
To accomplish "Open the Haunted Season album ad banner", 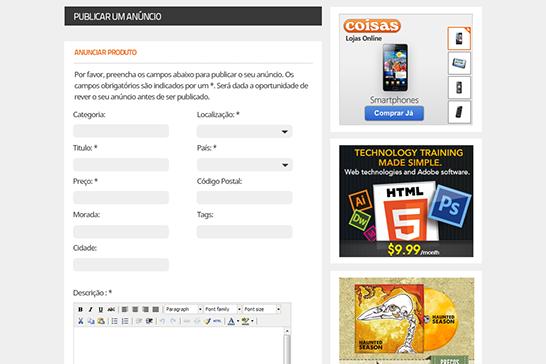I will [406, 321].
